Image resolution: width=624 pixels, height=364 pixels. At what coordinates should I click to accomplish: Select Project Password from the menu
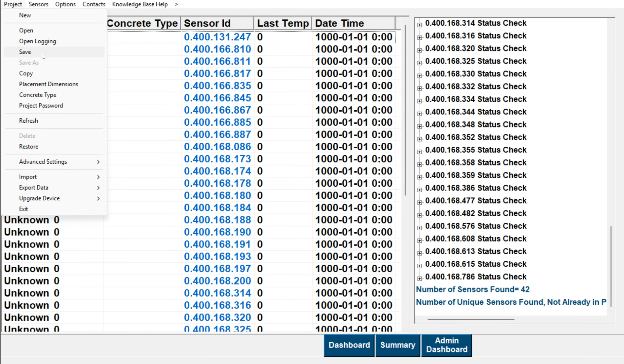[41, 106]
